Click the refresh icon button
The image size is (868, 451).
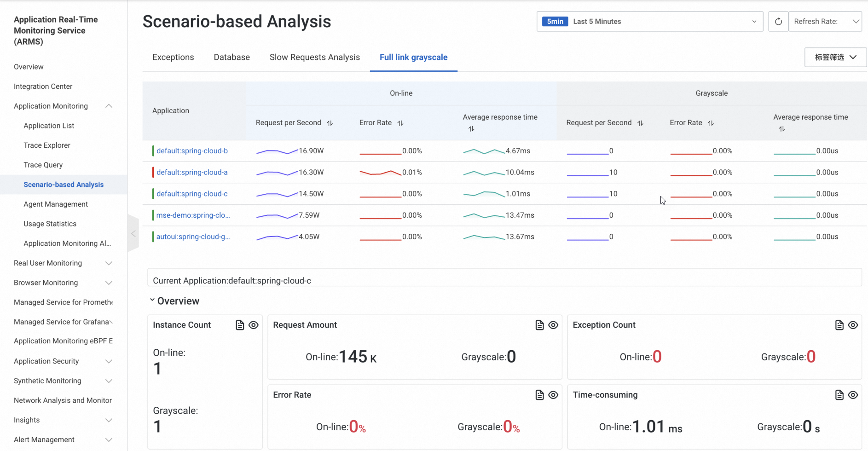pos(778,22)
